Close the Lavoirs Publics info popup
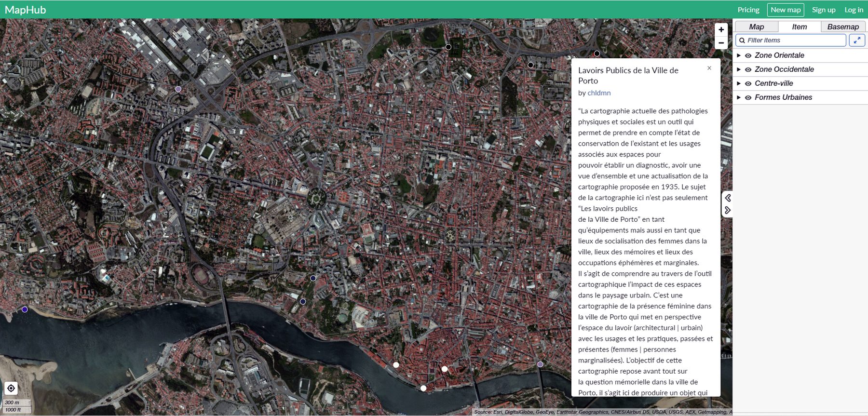The height and width of the screenshot is (416, 868). [x=709, y=68]
